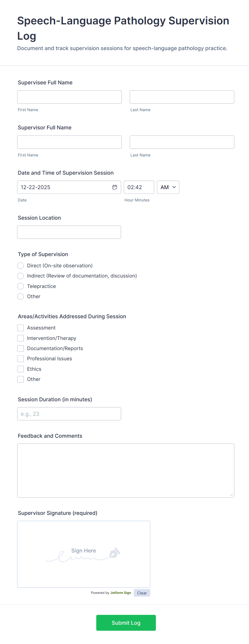Viewport: 249px width, 644px height.
Task: Select the Direct (On-site observation) option
Action: click(x=20, y=265)
